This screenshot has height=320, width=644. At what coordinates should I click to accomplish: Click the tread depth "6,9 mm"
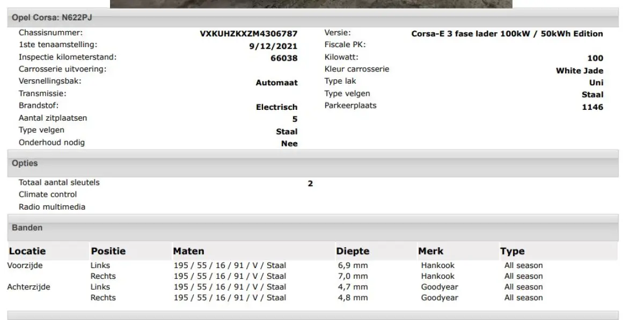353,265
